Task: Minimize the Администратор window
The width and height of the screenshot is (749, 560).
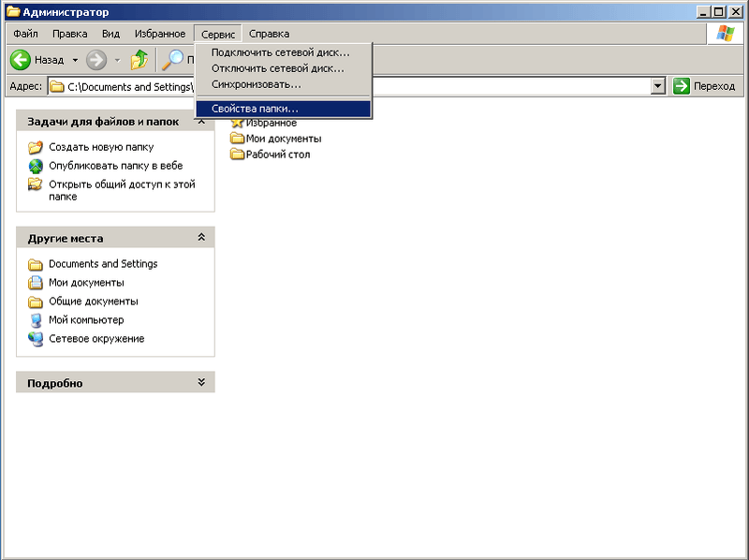Action: 703,12
